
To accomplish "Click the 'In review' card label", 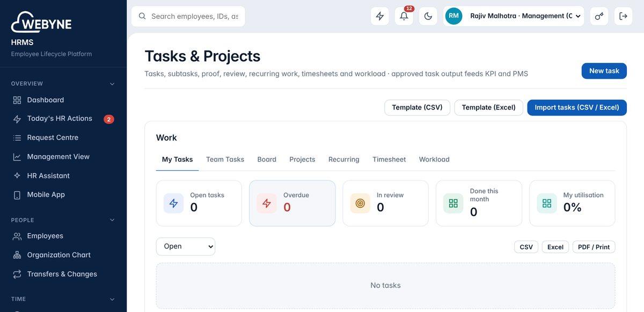I will (x=390, y=195).
